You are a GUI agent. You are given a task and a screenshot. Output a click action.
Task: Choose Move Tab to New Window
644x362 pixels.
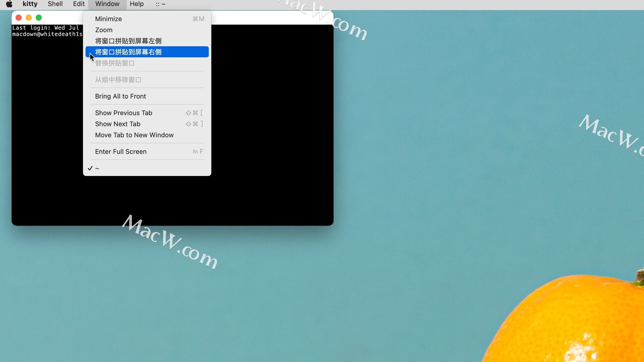click(147, 135)
